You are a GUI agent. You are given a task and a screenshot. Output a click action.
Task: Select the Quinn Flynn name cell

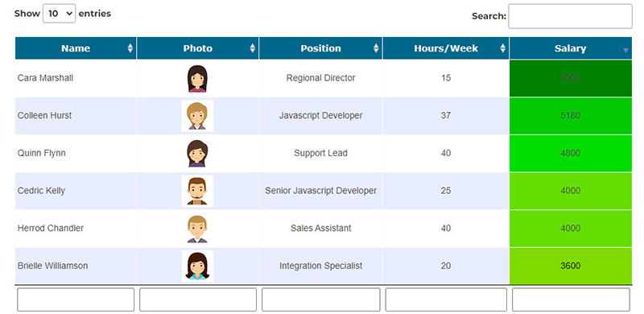(x=76, y=153)
